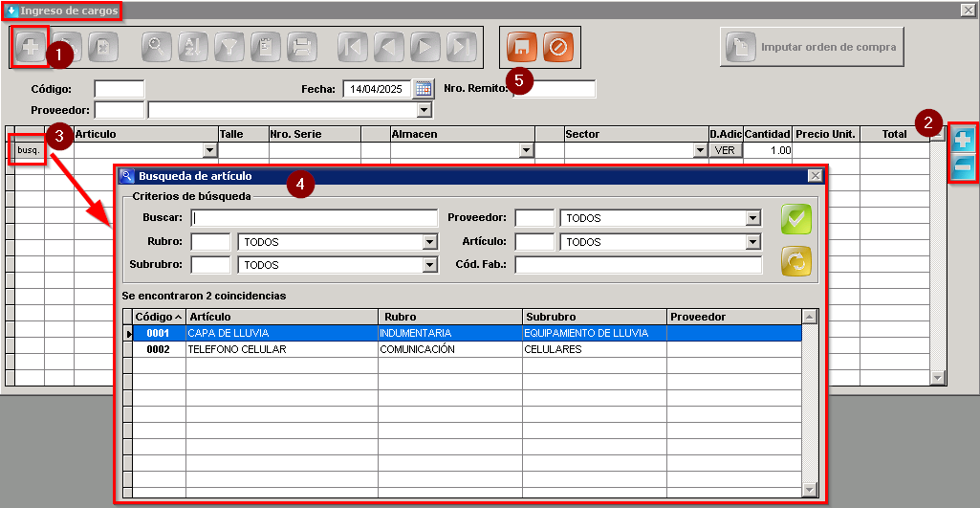The width and height of the screenshot is (980, 508).
Task: Click the Subrubro column header in results
Action: pyautogui.click(x=595, y=317)
